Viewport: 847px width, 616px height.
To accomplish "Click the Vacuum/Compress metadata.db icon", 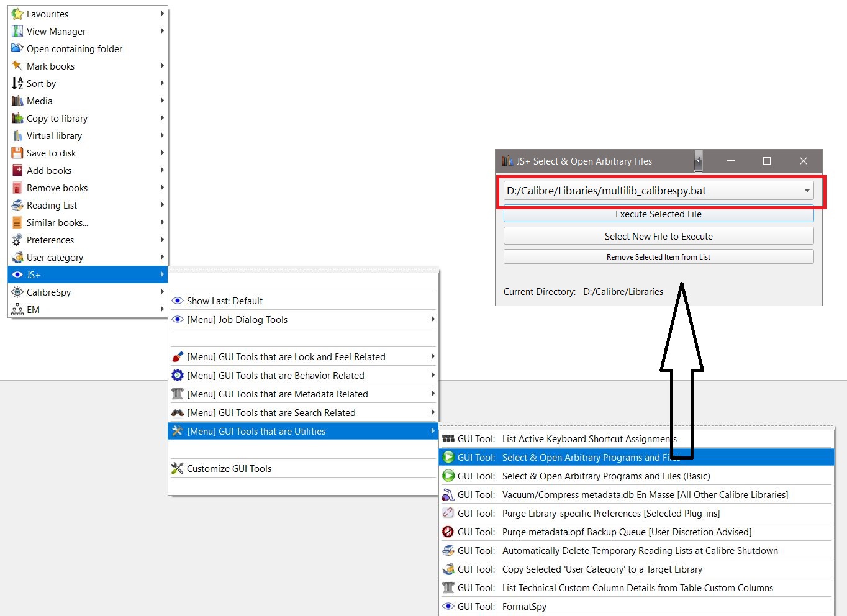I will (x=448, y=494).
